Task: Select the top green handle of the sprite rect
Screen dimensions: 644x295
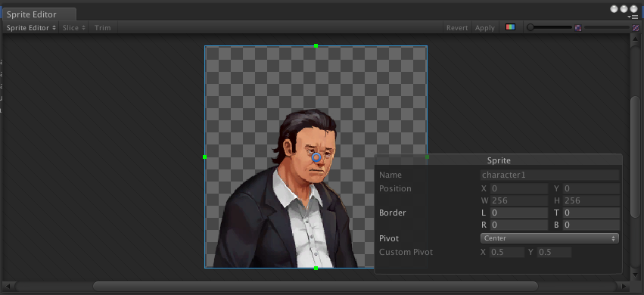Action: click(316, 46)
